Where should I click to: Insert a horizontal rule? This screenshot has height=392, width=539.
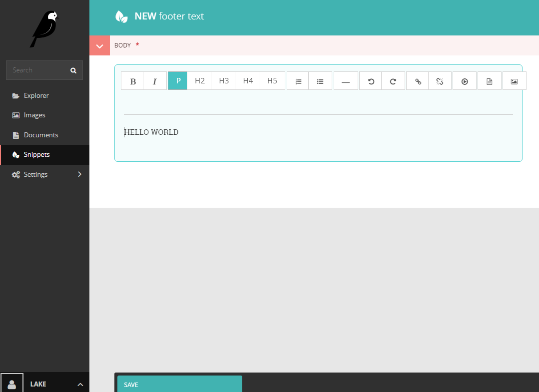coord(346,81)
